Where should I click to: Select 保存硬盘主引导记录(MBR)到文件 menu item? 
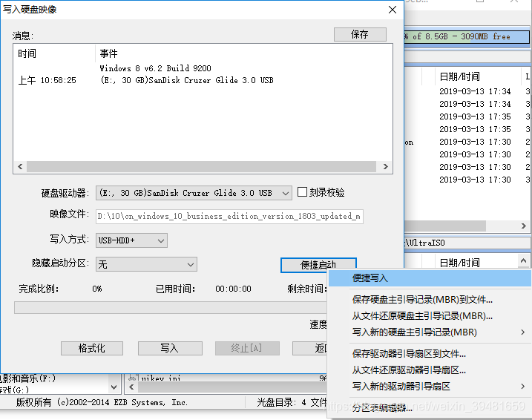[x=430, y=300]
